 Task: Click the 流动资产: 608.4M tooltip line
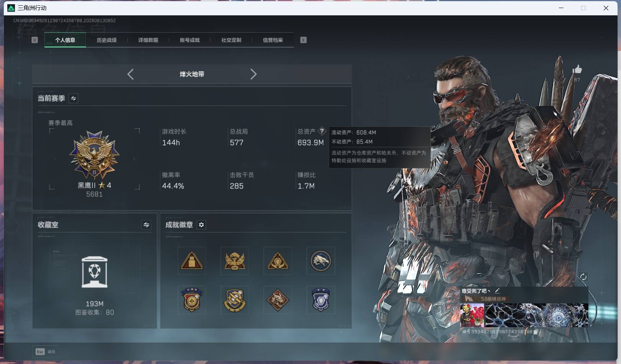[354, 132]
